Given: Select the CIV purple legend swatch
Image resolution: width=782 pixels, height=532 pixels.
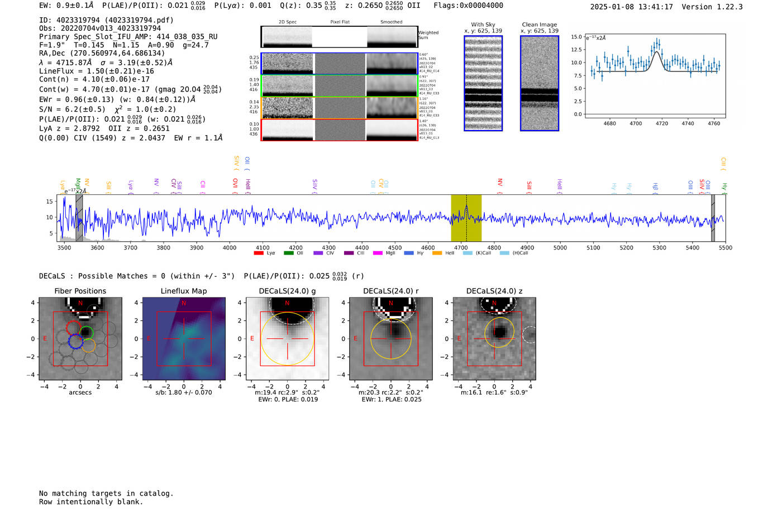Looking at the screenshot, I should click(318, 253).
